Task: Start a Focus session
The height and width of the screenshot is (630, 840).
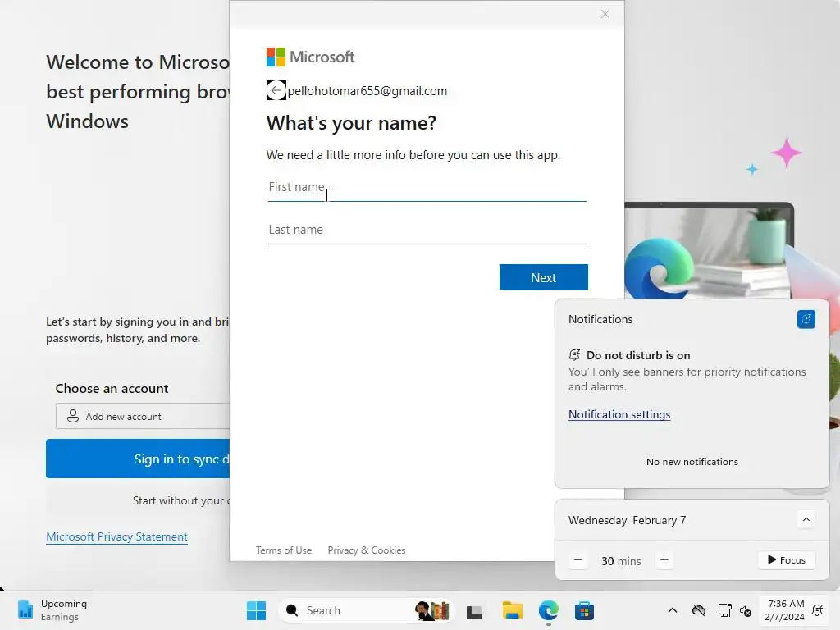Action: 787,560
